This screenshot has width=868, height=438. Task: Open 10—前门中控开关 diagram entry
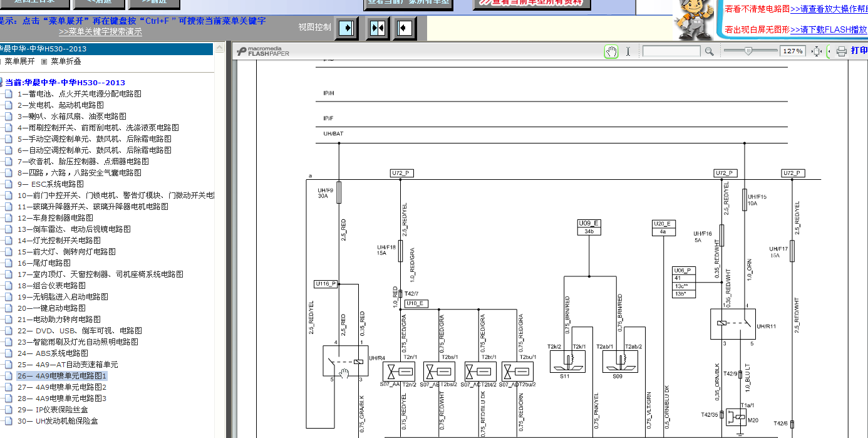tap(116, 196)
